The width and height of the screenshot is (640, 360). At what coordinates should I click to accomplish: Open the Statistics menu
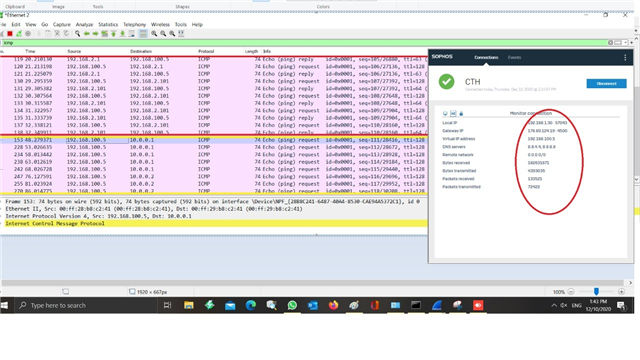(x=108, y=24)
